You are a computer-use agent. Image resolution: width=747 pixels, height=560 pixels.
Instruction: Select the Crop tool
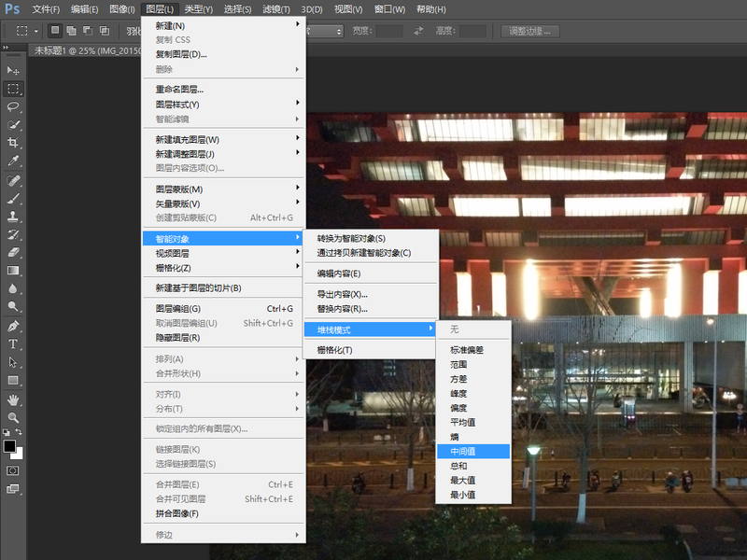point(13,143)
